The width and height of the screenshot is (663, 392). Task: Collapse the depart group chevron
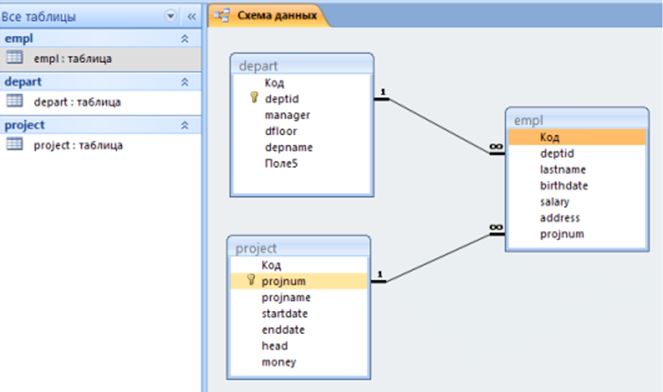(185, 82)
